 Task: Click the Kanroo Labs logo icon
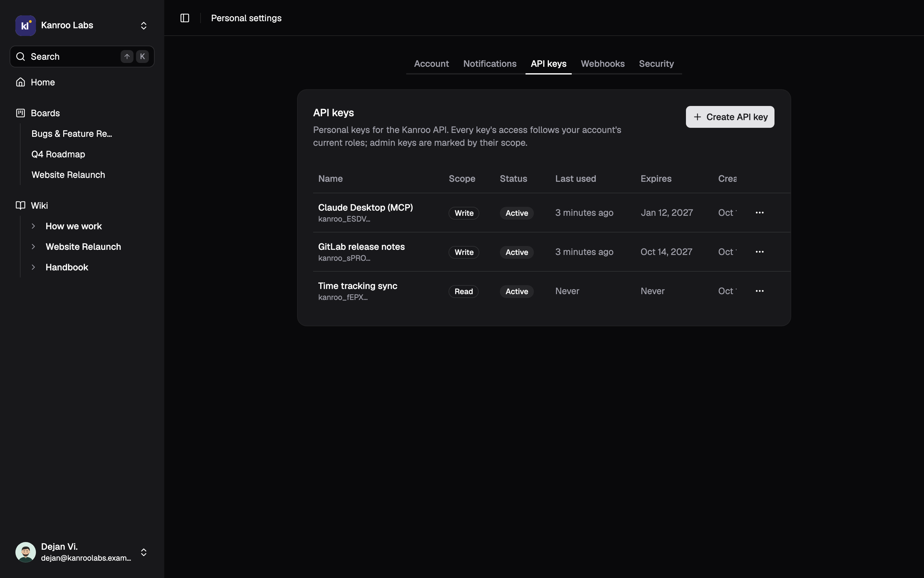[x=26, y=26]
